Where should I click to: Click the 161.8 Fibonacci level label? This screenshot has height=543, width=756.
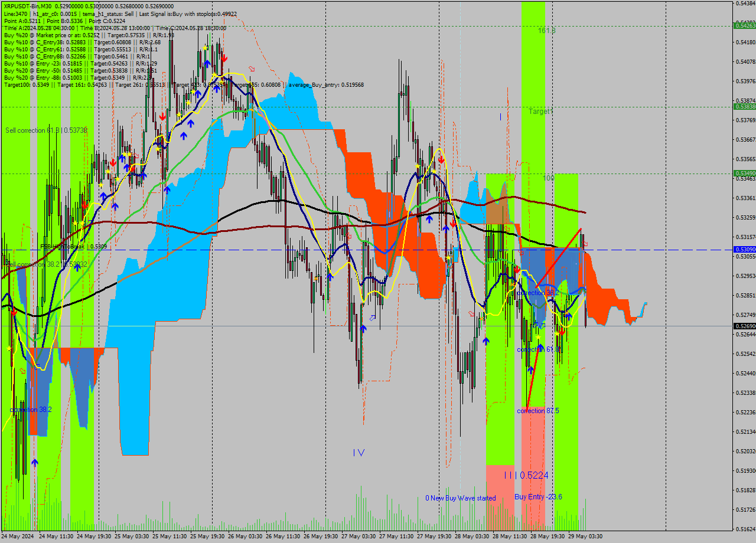click(x=547, y=30)
